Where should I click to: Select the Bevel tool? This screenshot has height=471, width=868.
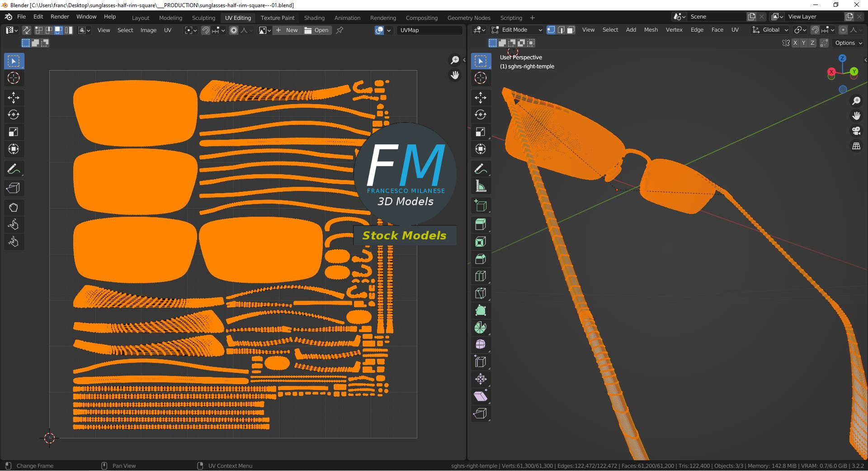coord(481,259)
